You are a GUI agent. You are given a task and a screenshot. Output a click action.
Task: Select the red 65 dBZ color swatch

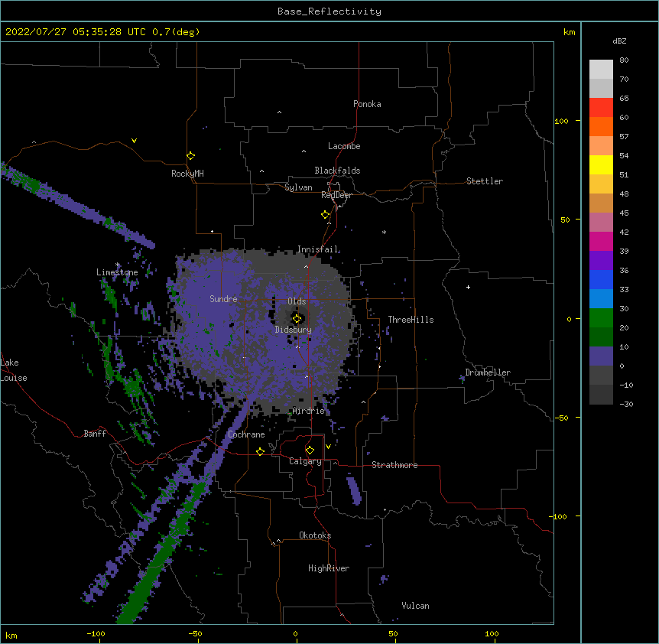(x=601, y=107)
